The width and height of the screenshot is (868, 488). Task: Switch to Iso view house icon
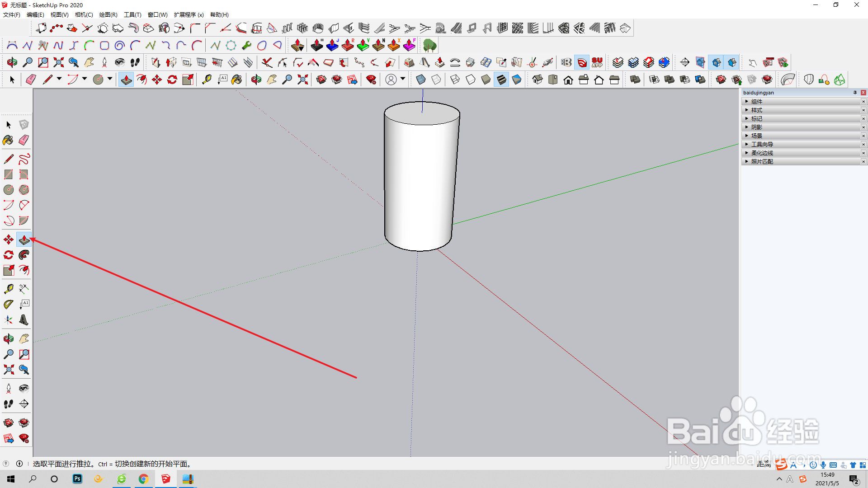click(x=538, y=80)
